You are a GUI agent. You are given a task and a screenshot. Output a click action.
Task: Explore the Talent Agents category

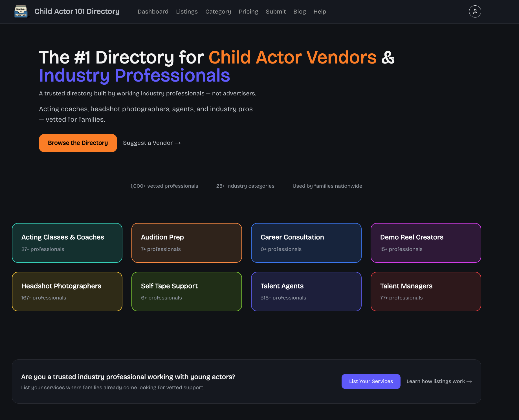[x=306, y=292]
